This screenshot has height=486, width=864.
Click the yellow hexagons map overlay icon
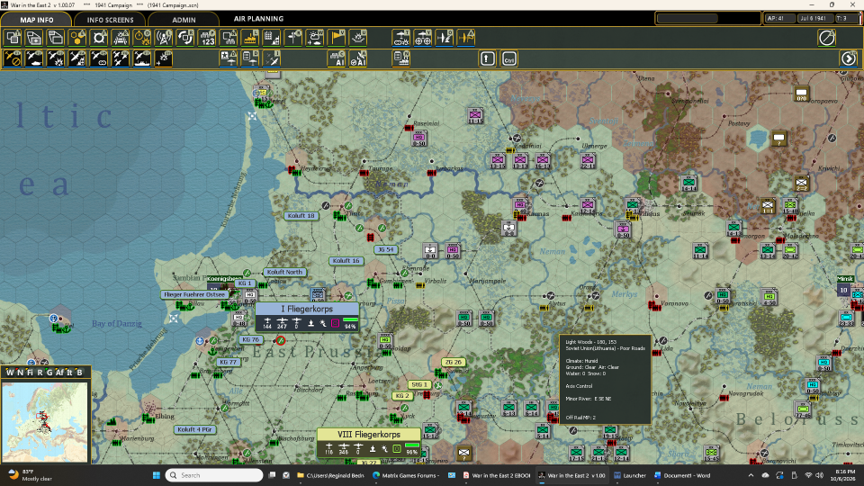click(78, 38)
